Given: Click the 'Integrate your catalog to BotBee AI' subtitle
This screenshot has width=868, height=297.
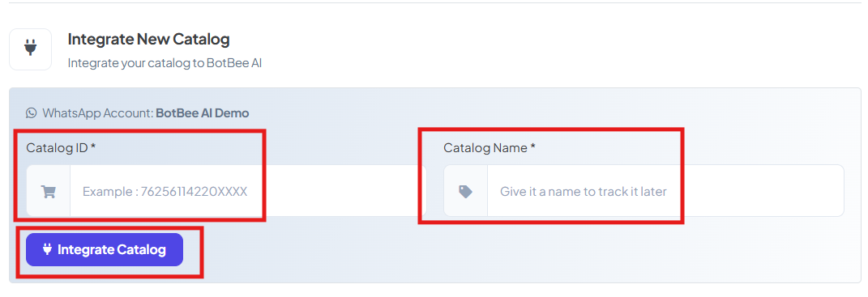Looking at the screenshot, I should (165, 63).
